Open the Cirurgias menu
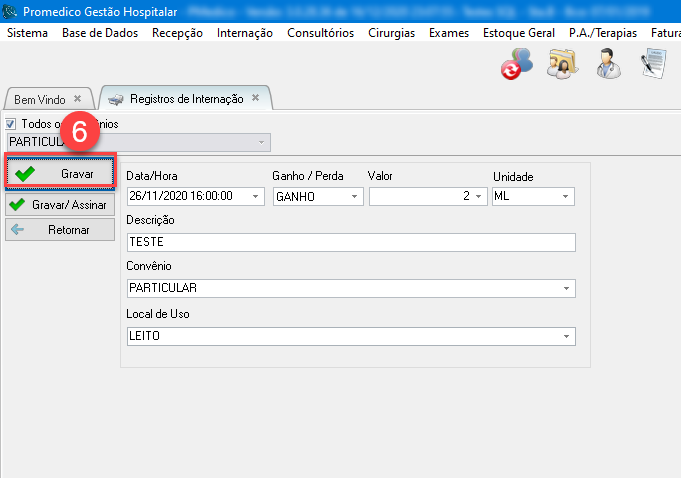Viewport: 681px width, 478px height. click(391, 33)
